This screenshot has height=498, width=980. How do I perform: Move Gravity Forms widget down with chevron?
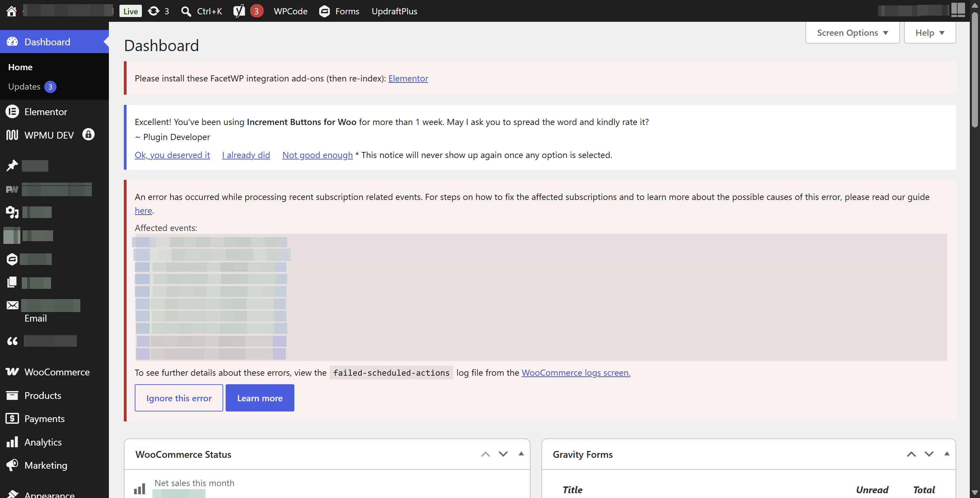click(x=929, y=454)
